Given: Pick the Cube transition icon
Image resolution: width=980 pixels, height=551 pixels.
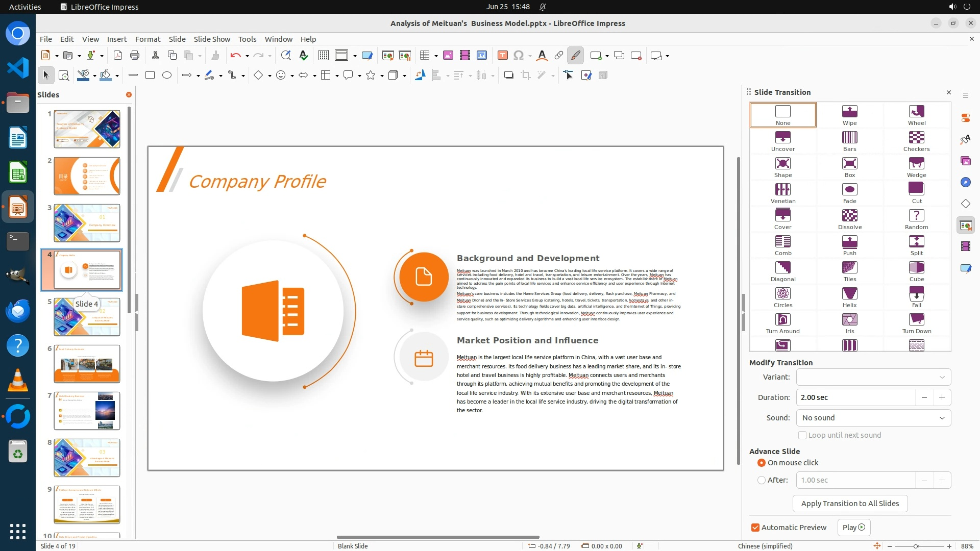Looking at the screenshot, I should coord(916,268).
